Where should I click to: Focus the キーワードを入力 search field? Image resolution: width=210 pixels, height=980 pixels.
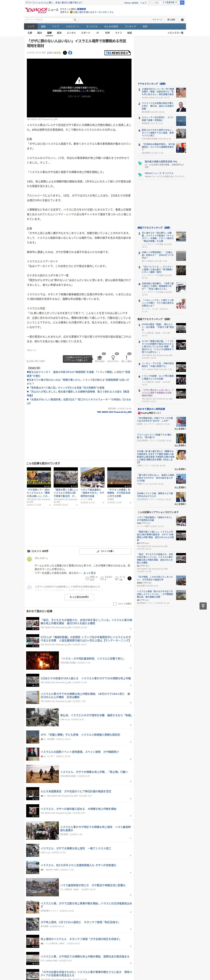49,20
